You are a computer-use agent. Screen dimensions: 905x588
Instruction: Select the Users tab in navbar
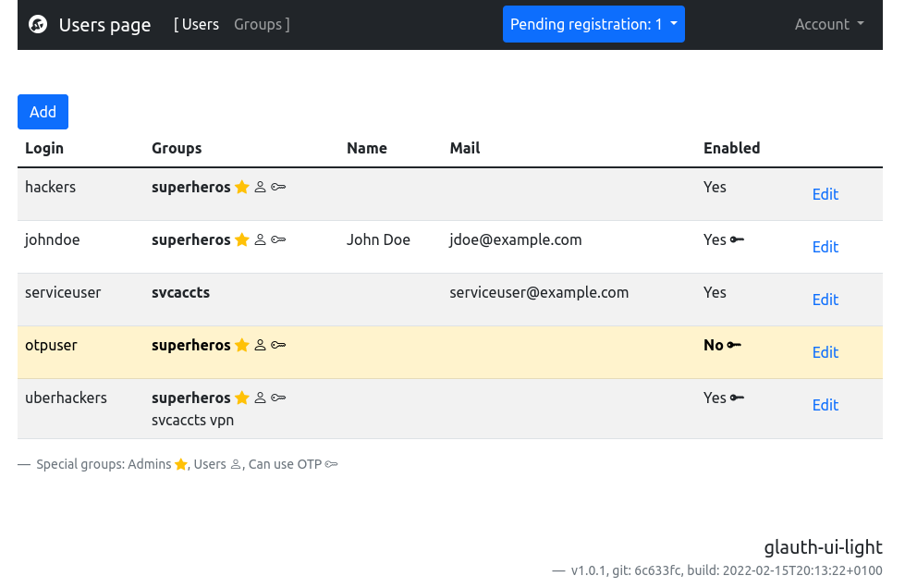[200, 24]
